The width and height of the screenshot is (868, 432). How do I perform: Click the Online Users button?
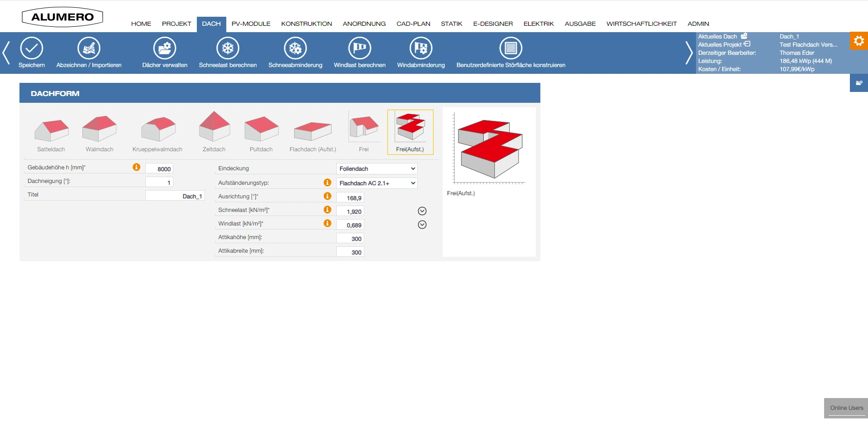pyautogui.click(x=846, y=408)
